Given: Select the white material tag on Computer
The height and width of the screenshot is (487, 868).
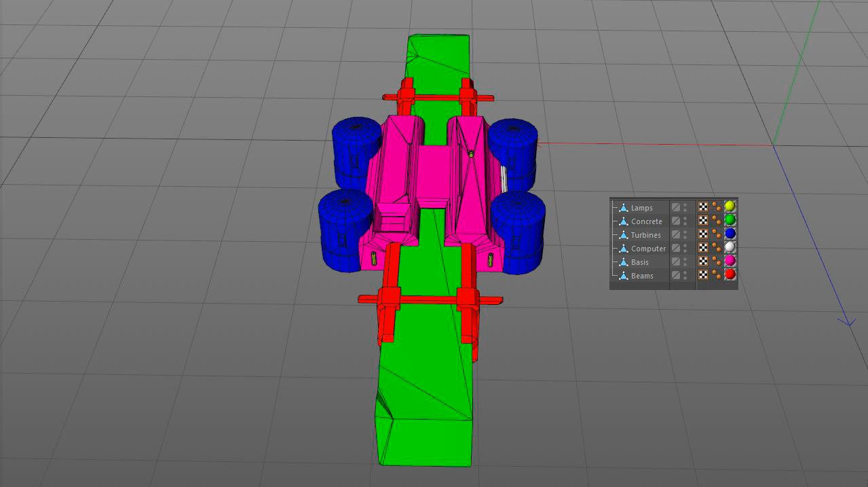Looking at the screenshot, I should [x=730, y=247].
